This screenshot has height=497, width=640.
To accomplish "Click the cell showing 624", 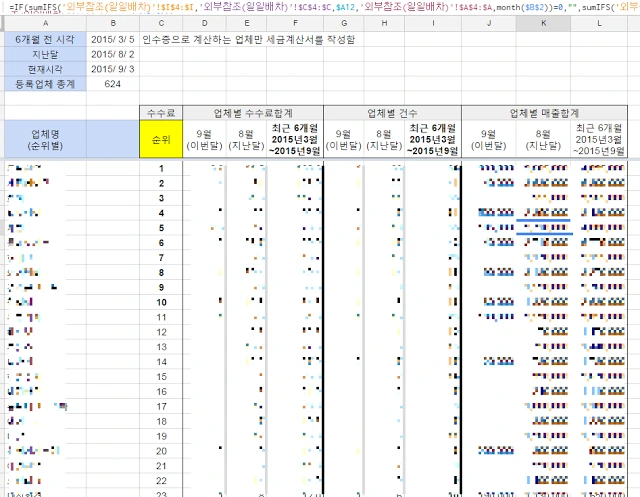I will pyautogui.click(x=113, y=84).
